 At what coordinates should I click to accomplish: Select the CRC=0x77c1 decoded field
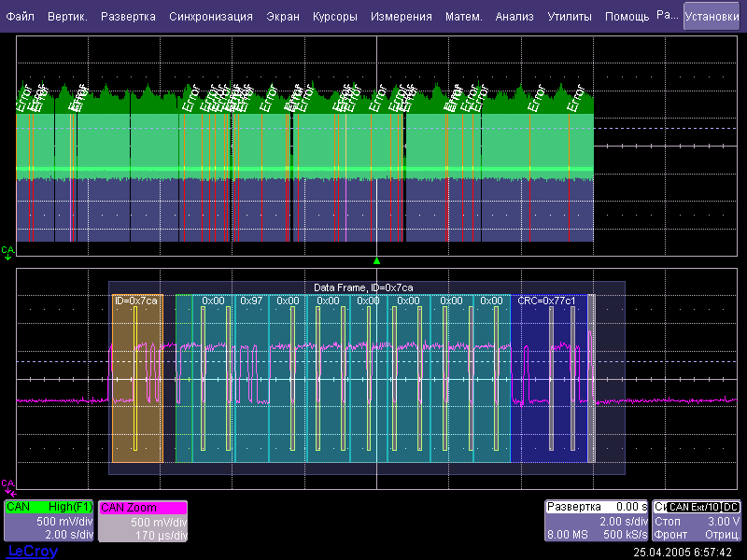pyautogui.click(x=549, y=378)
